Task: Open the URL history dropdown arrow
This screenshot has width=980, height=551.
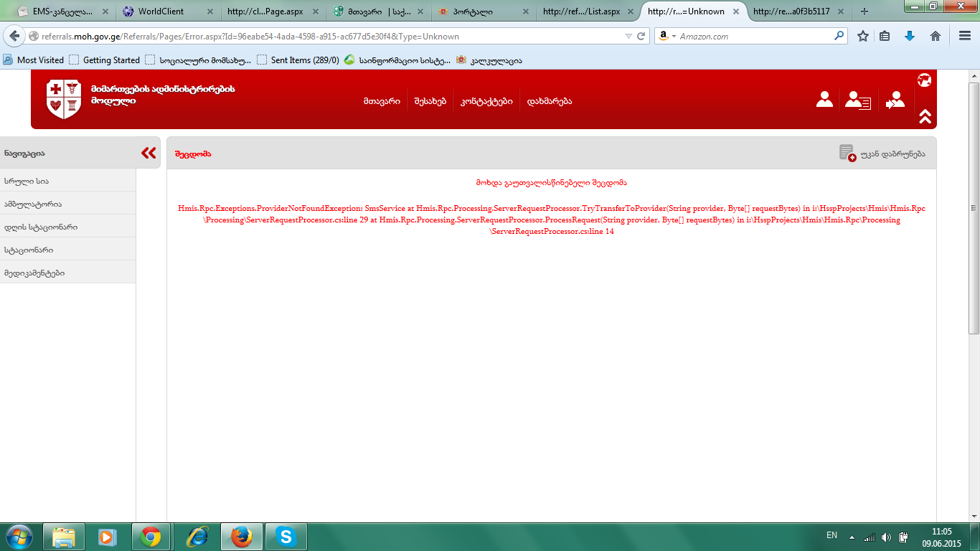Action: coord(628,37)
